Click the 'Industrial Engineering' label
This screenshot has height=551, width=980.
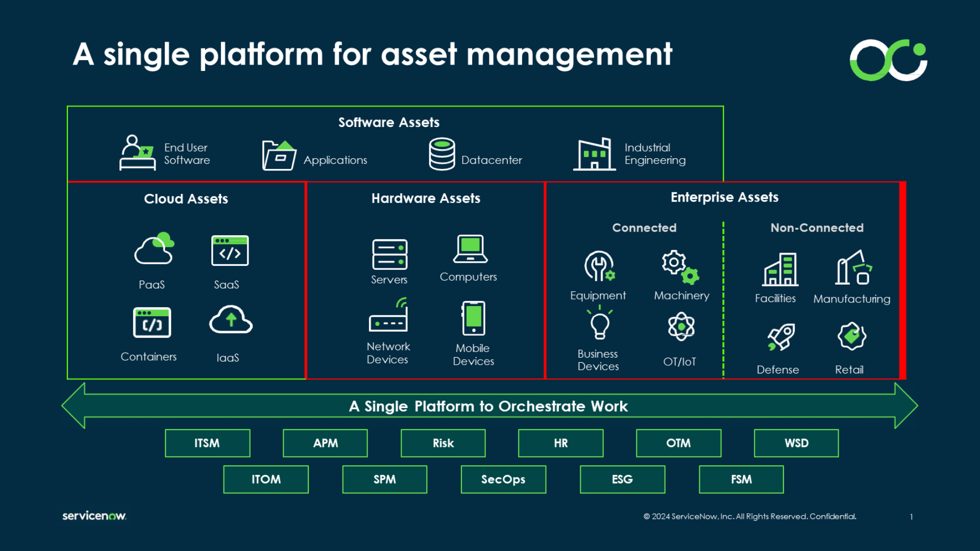click(x=655, y=154)
